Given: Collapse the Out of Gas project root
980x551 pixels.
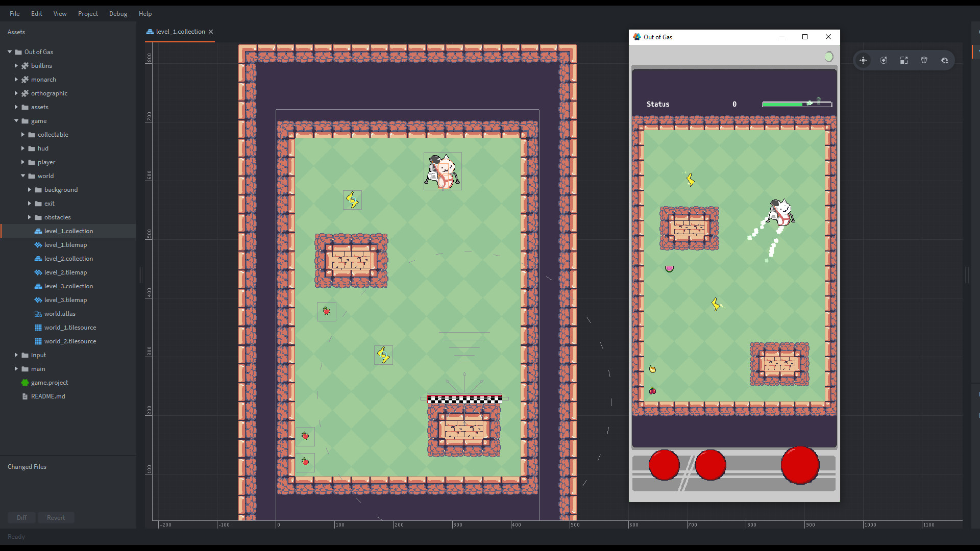Looking at the screenshot, I should click(9, 52).
